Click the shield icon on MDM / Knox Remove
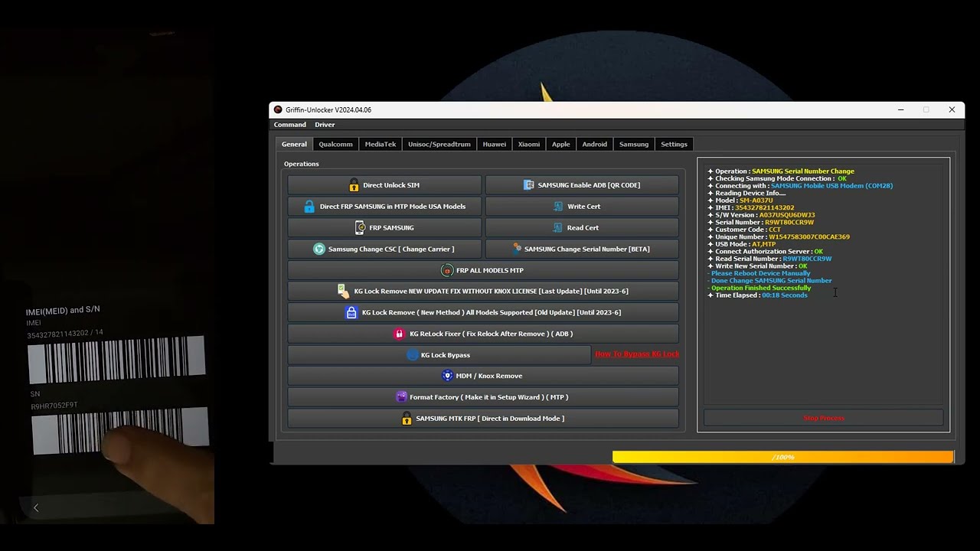 tap(447, 376)
